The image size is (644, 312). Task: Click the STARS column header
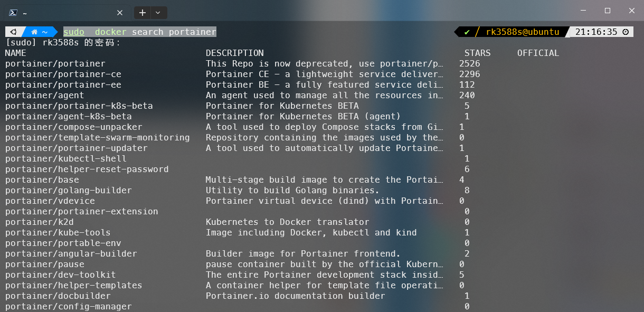pyautogui.click(x=477, y=53)
